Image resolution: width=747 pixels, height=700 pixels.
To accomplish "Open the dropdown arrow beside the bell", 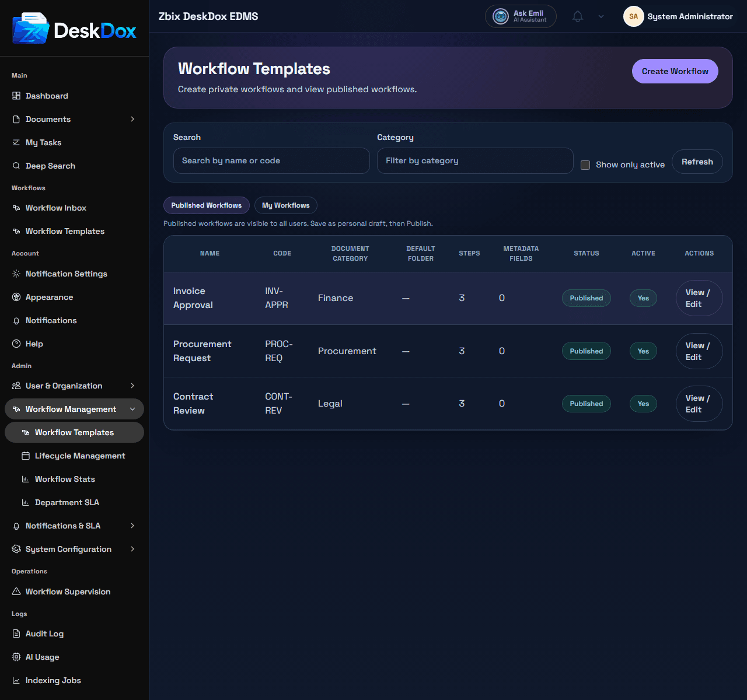I will [x=601, y=16].
